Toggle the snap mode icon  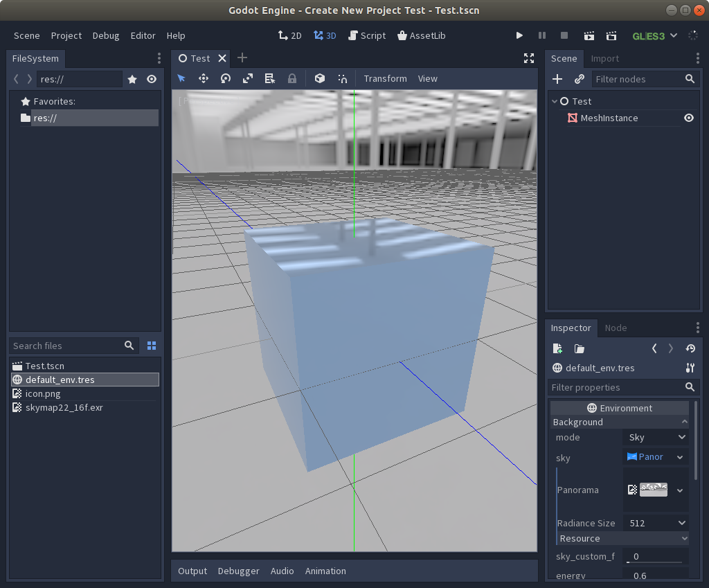[x=342, y=79]
